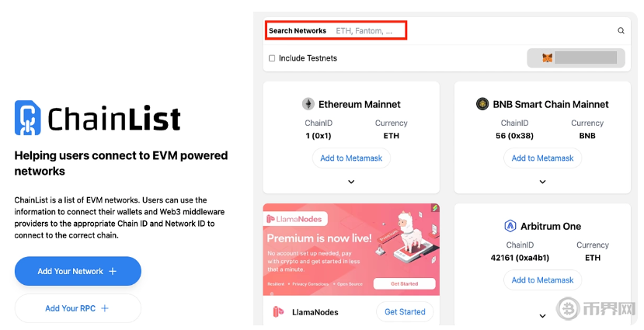Click plus icon on Add Your RPC

[105, 308]
